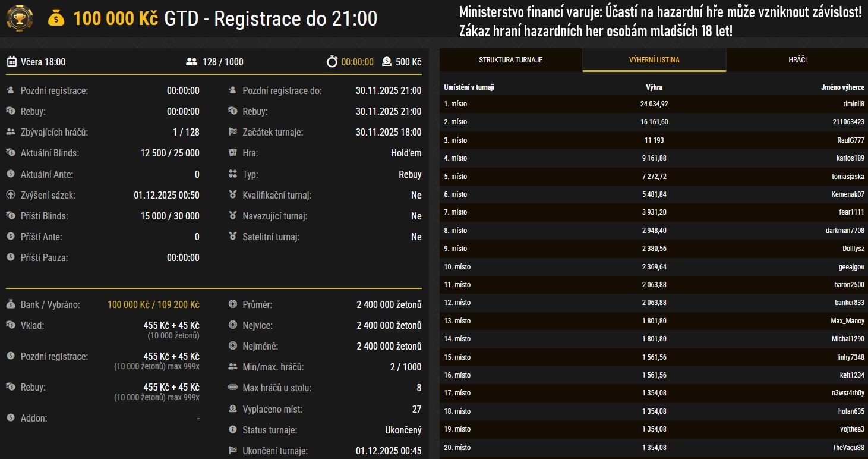
Task: Select player vojthea3
Action: coord(851,429)
